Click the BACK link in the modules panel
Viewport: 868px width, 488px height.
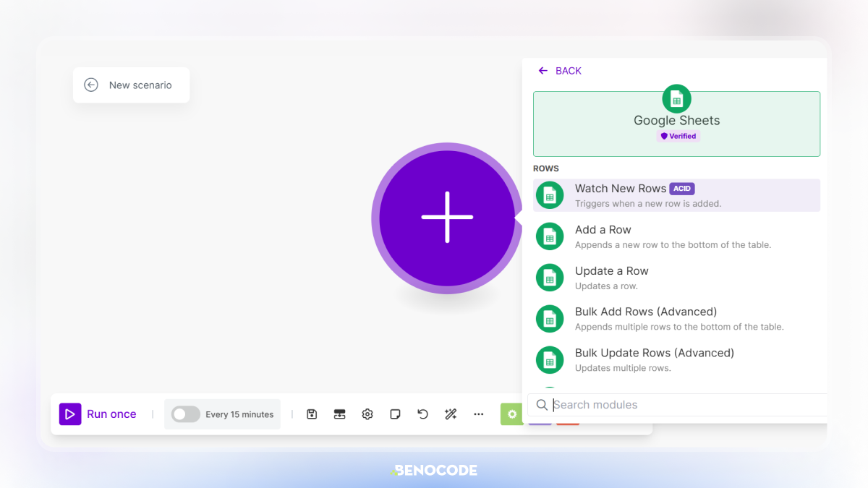click(x=560, y=71)
